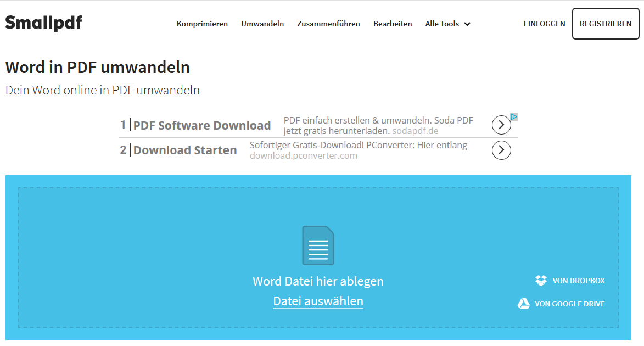Viewport: 644px width, 346px height.
Task: Click the Google Drive icon
Action: pyautogui.click(x=523, y=304)
